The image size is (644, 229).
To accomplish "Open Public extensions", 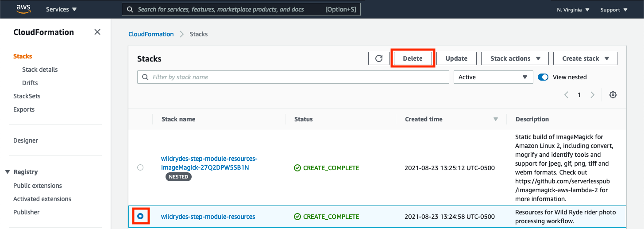I will tap(38, 186).
